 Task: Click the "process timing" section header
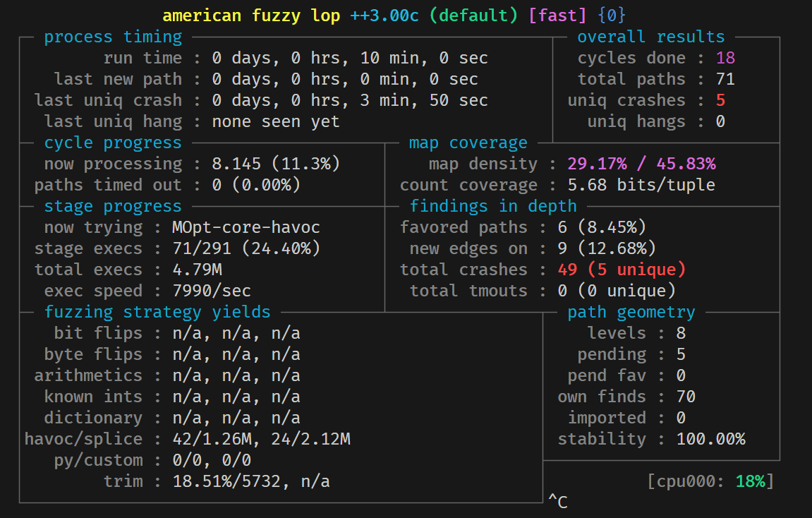pyautogui.click(x=113, y=37)
